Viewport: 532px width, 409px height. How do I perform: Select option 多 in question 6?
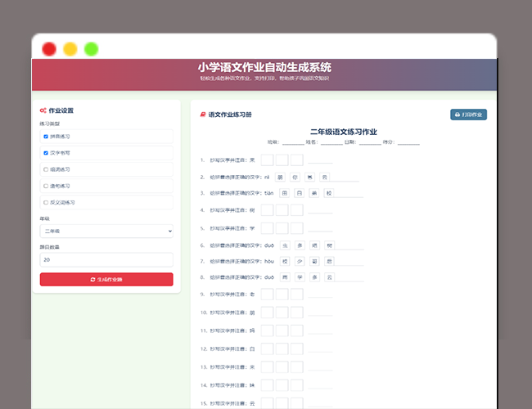[300, 245]
